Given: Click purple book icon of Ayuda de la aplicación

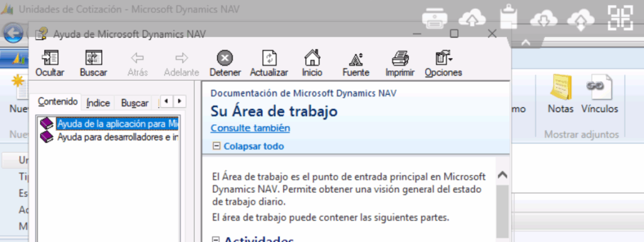Looking at the screenshot, I should [47, 124].
